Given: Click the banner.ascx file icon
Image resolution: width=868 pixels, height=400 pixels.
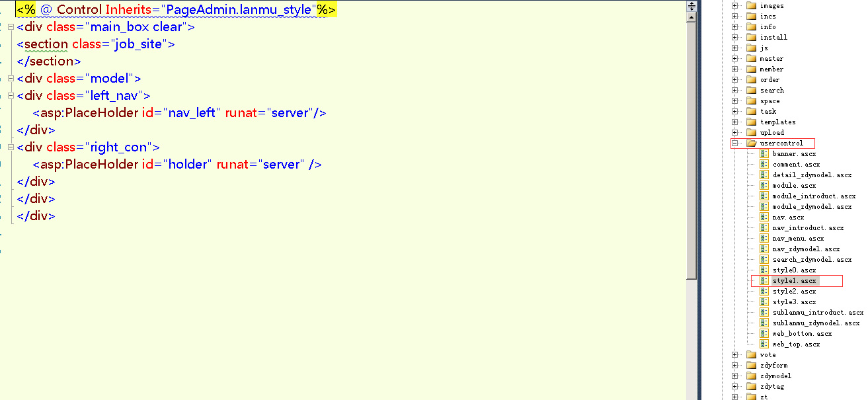Looking at the screenshot, I should pos(764,154).
